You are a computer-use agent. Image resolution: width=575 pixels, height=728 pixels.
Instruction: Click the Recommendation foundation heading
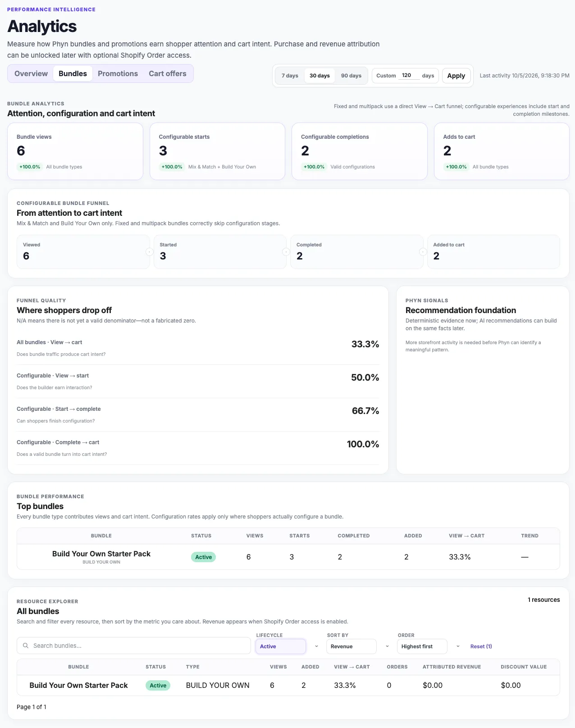(461, 310)
